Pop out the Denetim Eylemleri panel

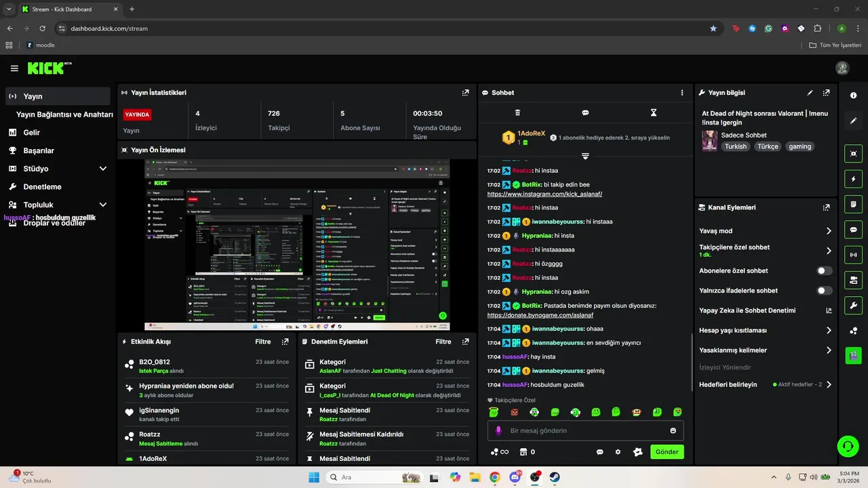[465, 342]
